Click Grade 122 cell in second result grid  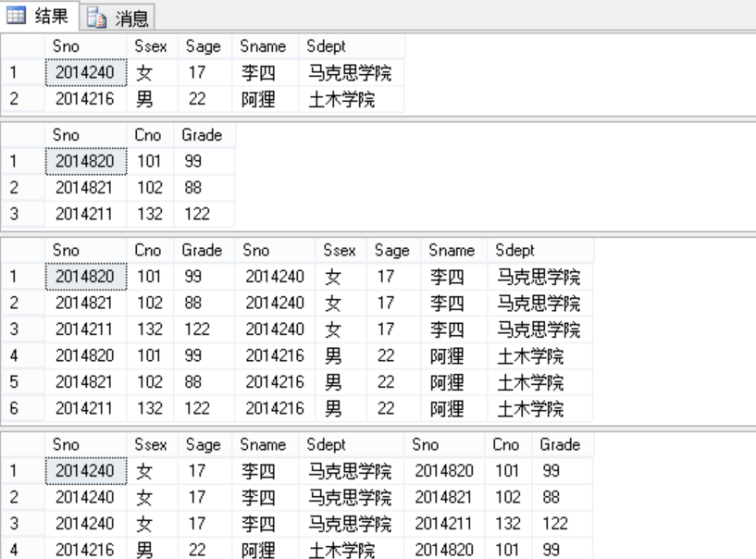(204, 214)
